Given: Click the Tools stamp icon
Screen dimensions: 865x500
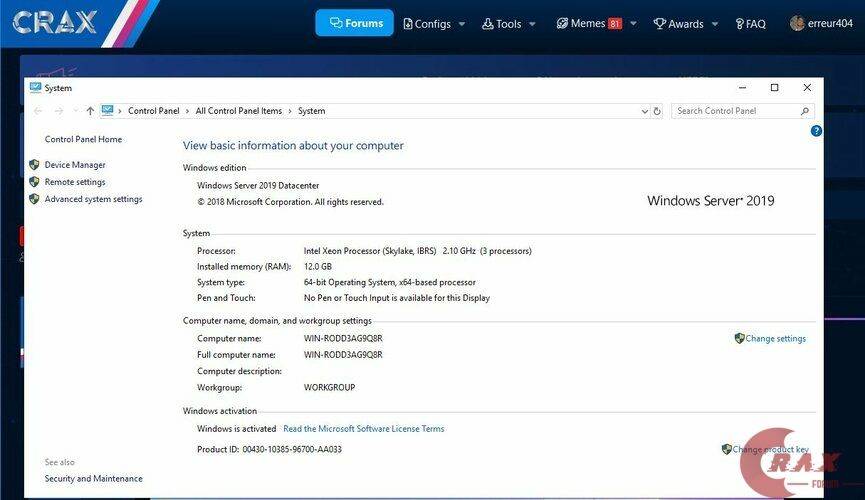Looking at the screenshot, I should (x=487, y=23).
